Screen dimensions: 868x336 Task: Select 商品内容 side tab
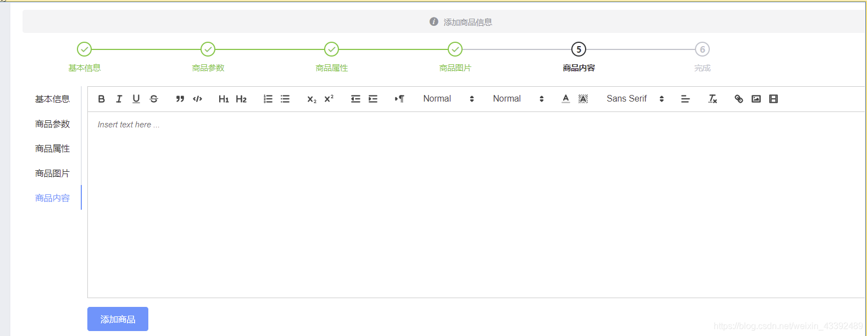(53, 198)
